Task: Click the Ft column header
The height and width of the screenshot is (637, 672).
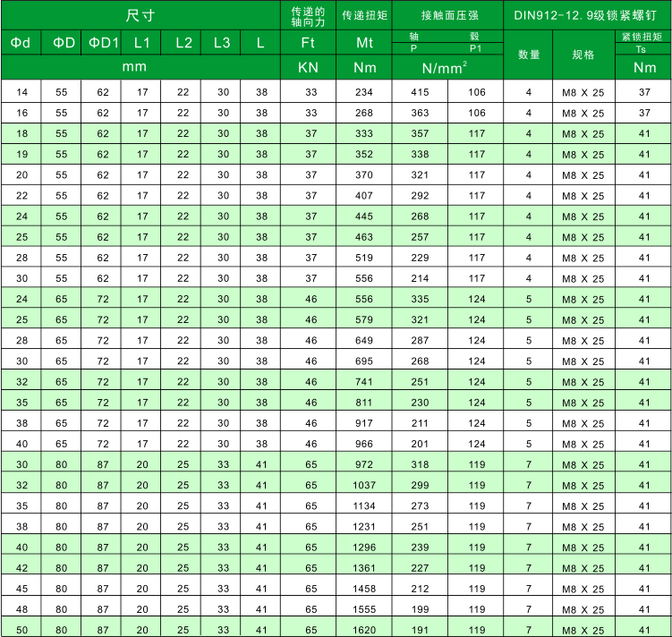Action: tap(308, 42)
